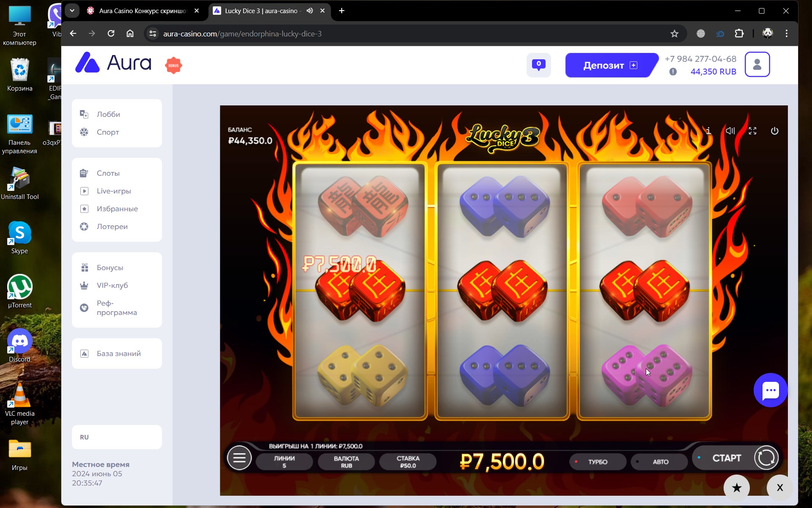Screen dimensions: 812x508
Task: Enter fullscreen mode in the game
Action: [x=752, y=131]
